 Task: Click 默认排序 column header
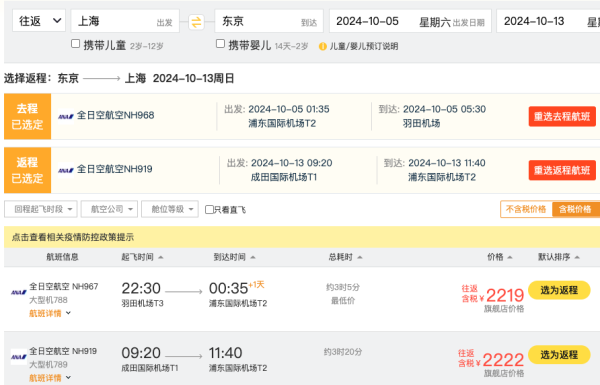(x=554, y=257)
